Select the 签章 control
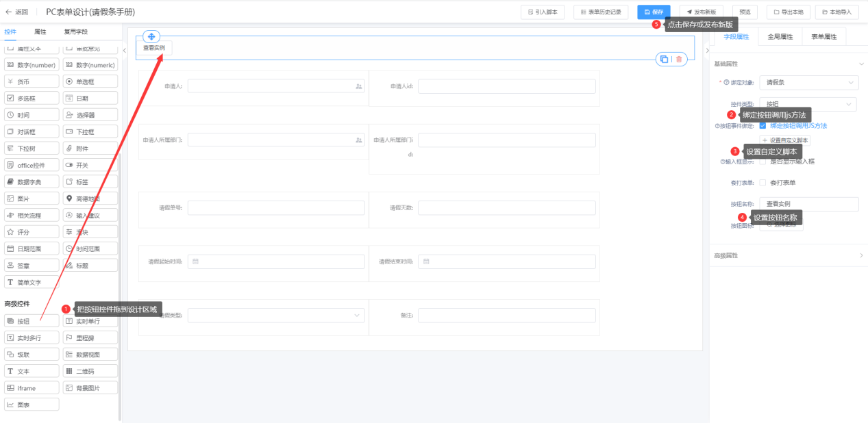Viewport: 868px width, 423px height. click(32, 265)
